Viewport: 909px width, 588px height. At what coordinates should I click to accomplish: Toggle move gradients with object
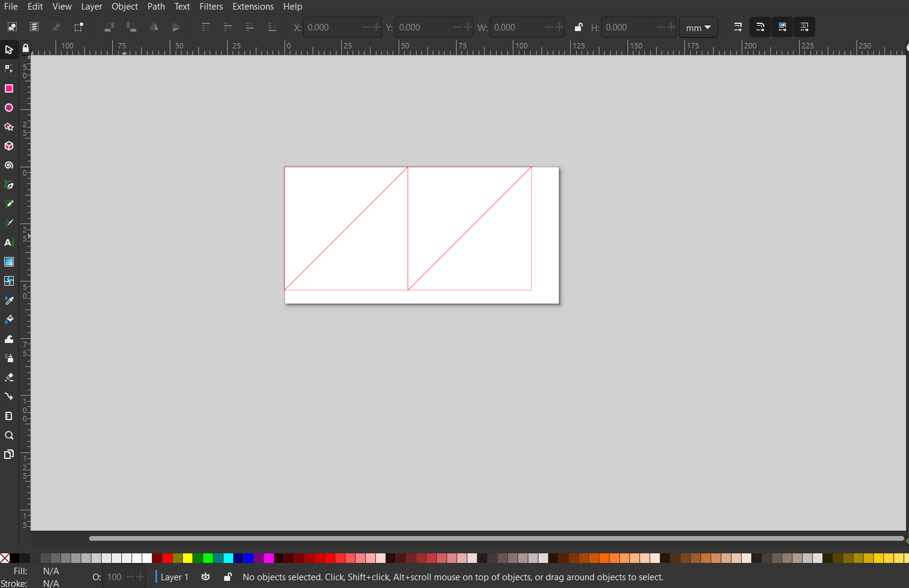pyautogui.click(x=782, y=27)
